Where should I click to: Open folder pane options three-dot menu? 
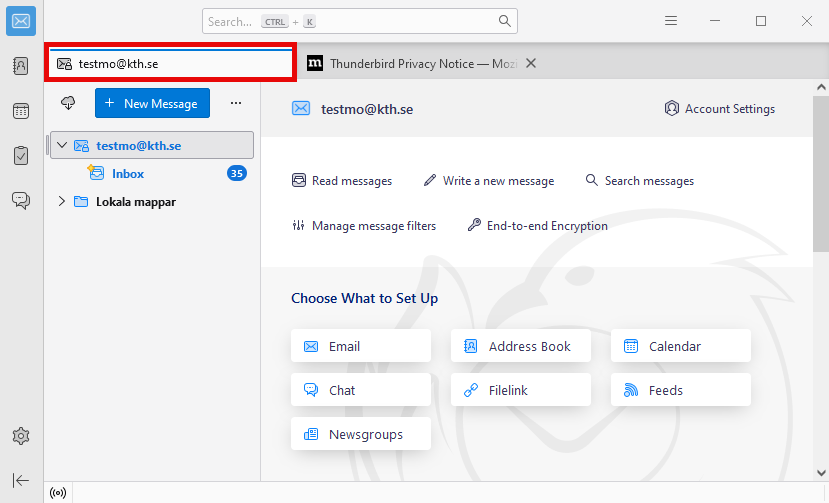pos(236,103)
